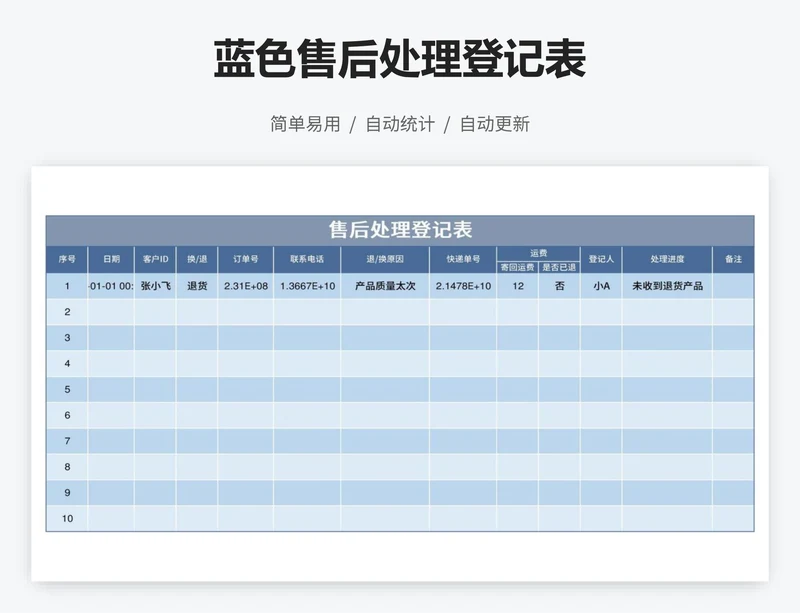800x613 pixels.
Task: Select the 退/换原因 column header
Action: coord(385,259)
